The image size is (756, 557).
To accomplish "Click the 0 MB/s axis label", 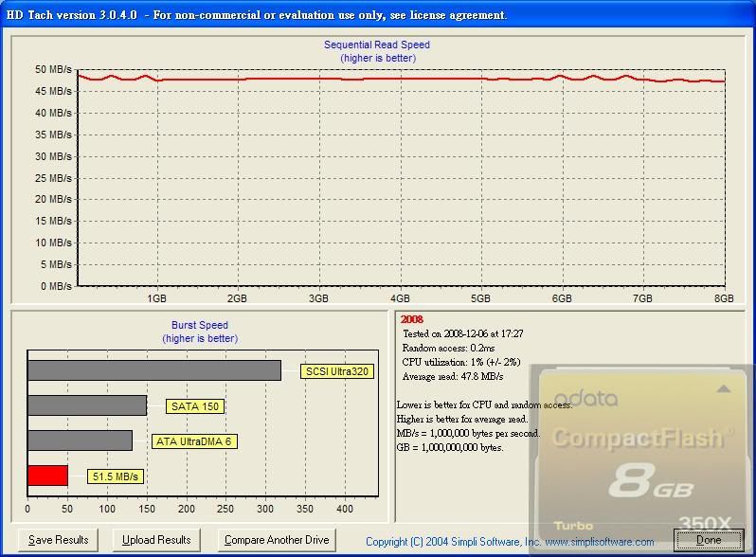I will (56, 286).
